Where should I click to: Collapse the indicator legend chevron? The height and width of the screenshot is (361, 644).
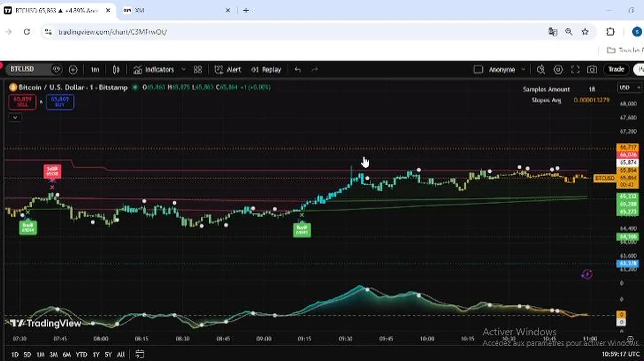click(15, 117)
